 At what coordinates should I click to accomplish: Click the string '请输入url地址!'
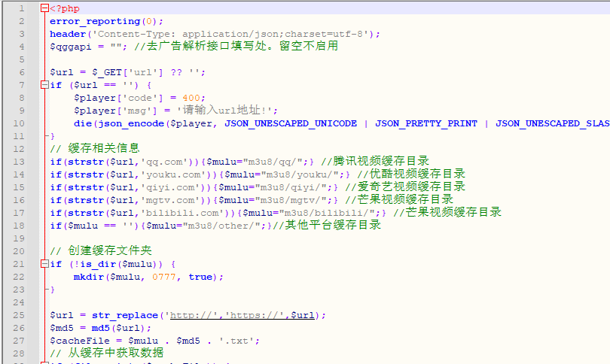[x=224, y=111]
